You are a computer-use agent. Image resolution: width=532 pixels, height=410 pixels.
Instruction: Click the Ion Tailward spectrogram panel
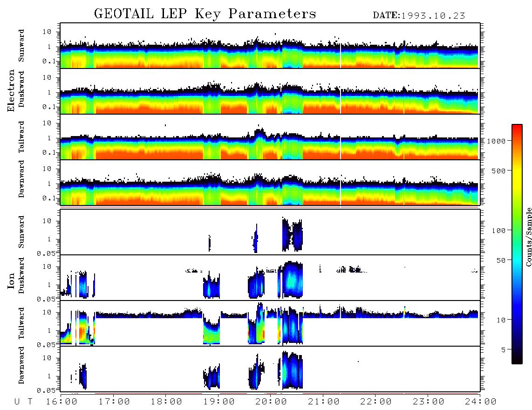270,323
